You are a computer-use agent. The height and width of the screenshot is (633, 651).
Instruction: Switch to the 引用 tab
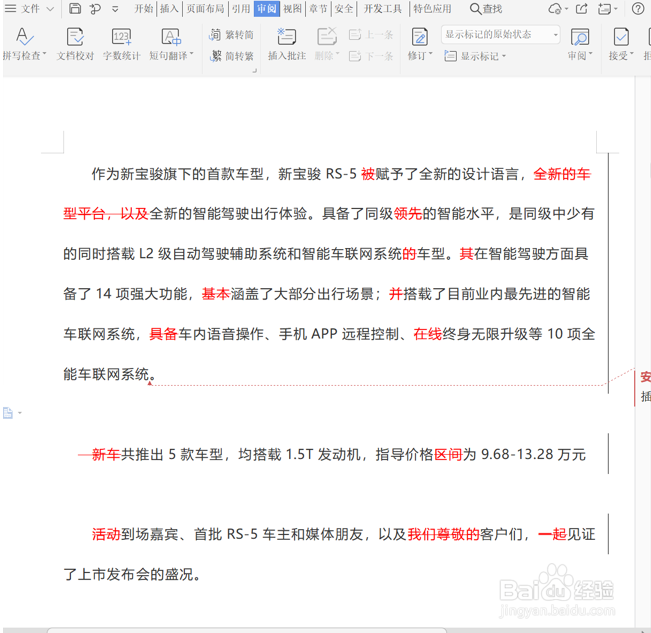(x=241, y=8)
